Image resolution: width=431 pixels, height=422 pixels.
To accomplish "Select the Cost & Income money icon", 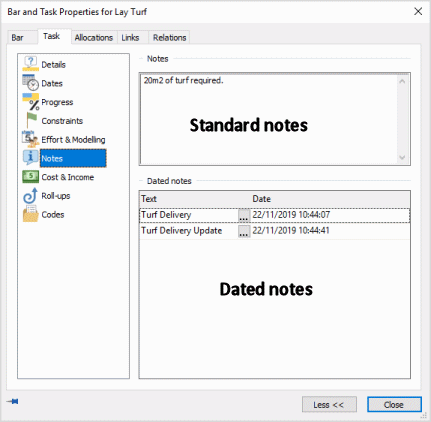I will [31, 177].
